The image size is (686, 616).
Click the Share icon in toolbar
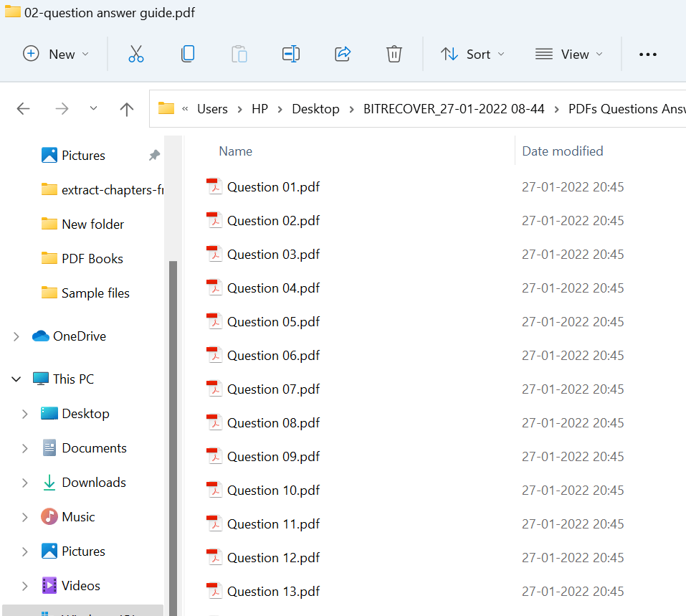(x=343, y=54)
